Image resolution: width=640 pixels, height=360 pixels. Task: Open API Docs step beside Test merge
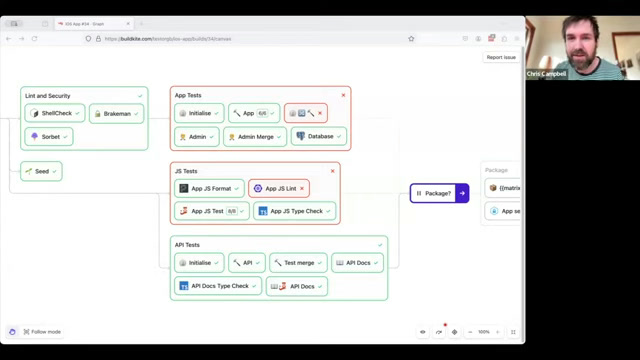[358, 263]
